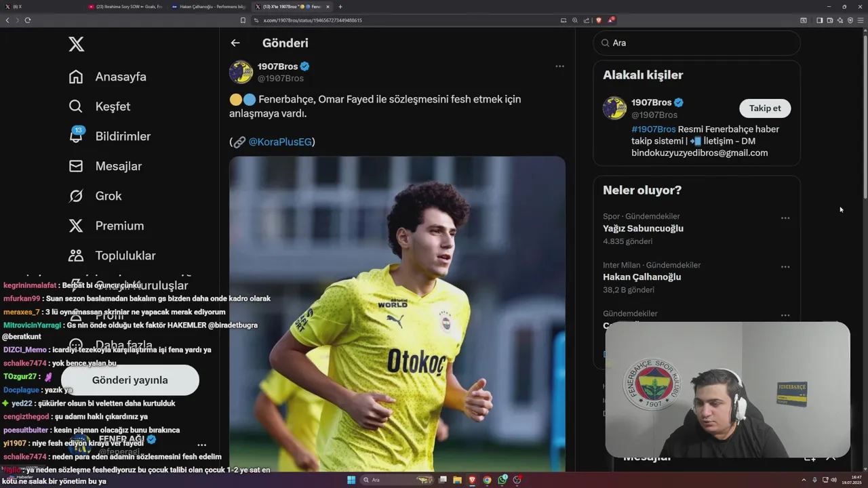Close the active 1907Bros tab
The image size is (868, 488).
pos(328,7)
